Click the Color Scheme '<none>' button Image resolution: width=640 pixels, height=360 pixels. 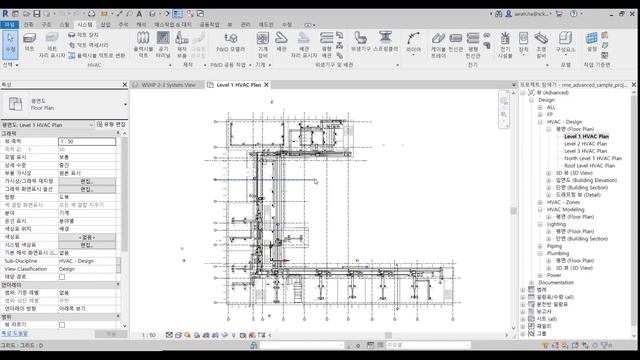click(x=87, y=237)
